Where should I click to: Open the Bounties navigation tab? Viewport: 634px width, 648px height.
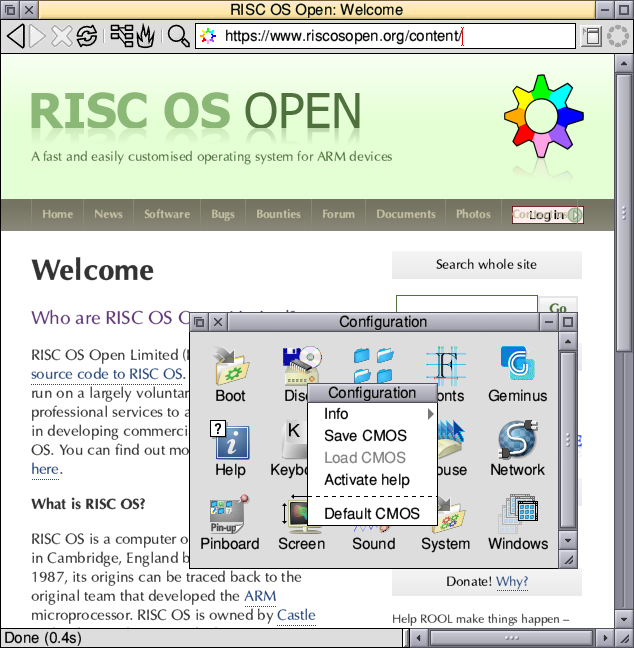tap(278, 214)
